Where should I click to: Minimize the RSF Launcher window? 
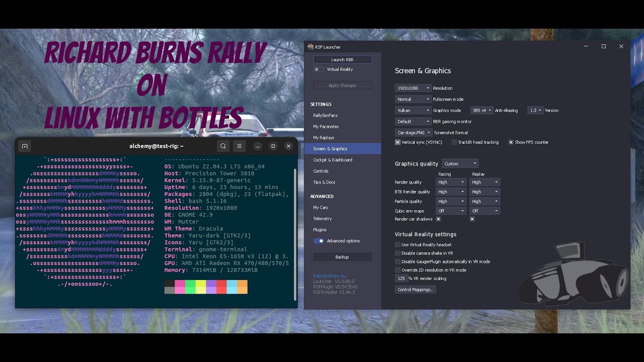point(586,46)
